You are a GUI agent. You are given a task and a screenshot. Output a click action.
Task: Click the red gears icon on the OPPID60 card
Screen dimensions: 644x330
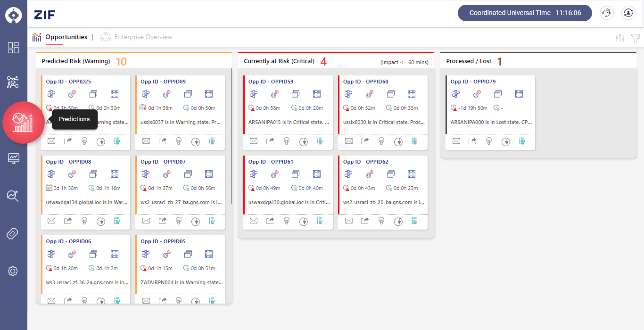(x=369, y=94)
